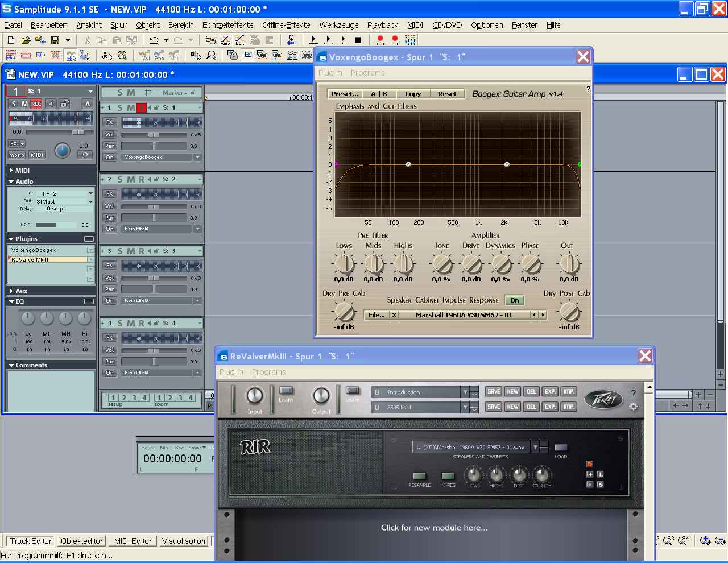Image resolution: width=728 pixels, height=563 pixels.
Task: Switch to the MIDI Editor tab
Action: click(133, 541)
